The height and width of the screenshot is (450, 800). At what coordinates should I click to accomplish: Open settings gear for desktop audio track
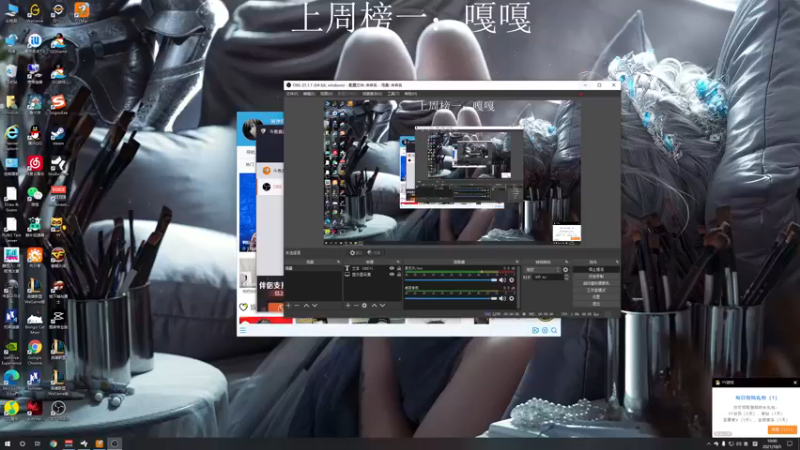[x=511, y=298]
